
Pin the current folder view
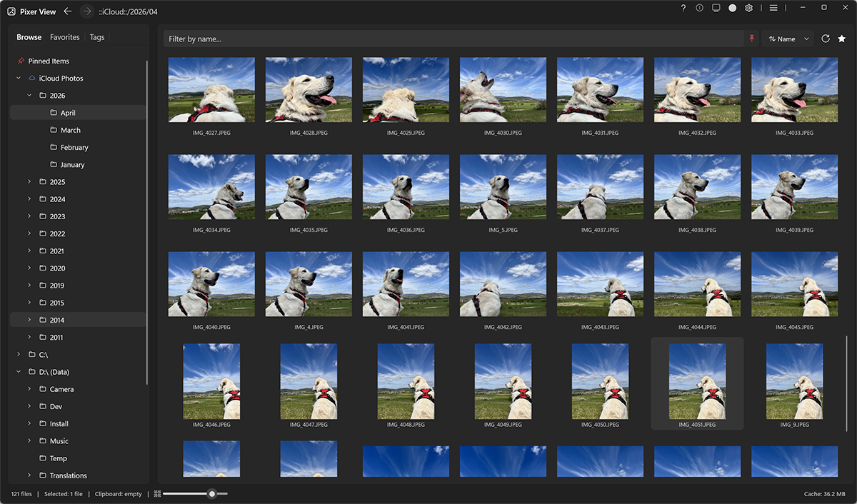click(x=752, y=39)
